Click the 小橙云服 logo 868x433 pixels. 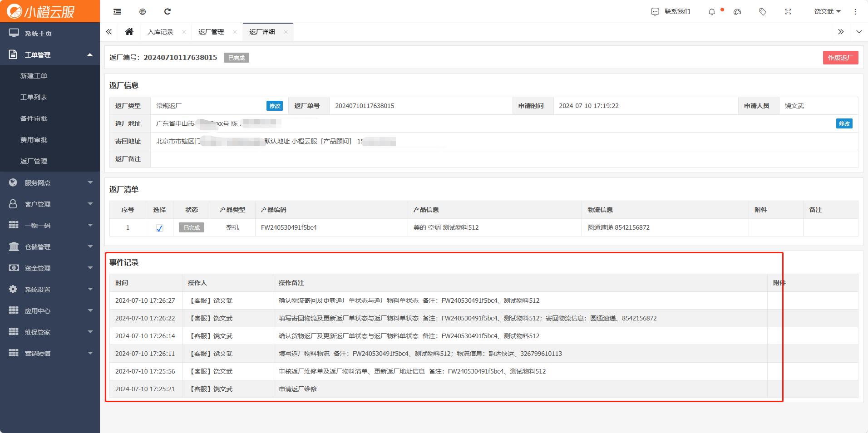(x=41, y=11)
